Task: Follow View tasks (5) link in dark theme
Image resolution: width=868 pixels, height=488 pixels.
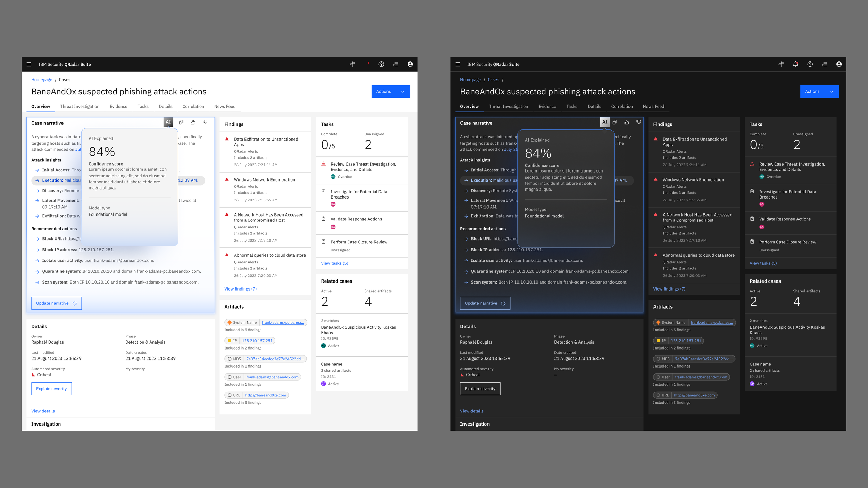Action: coord(763,263)
